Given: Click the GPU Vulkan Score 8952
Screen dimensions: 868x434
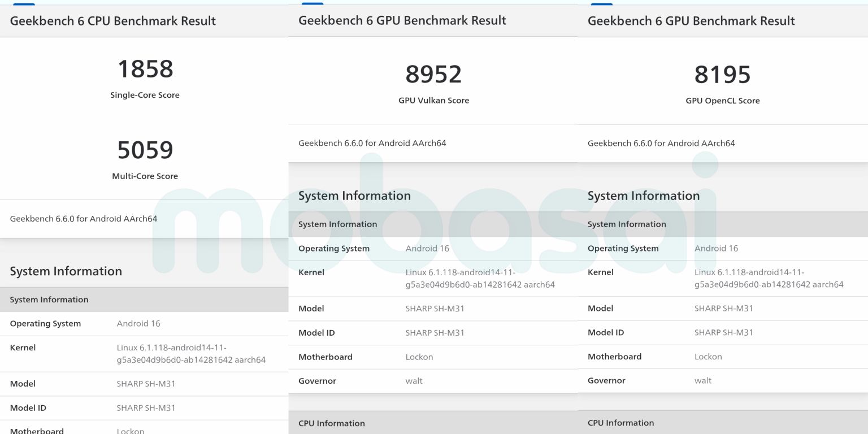Looking at the screenshot, I should click(x=433, y=74).
